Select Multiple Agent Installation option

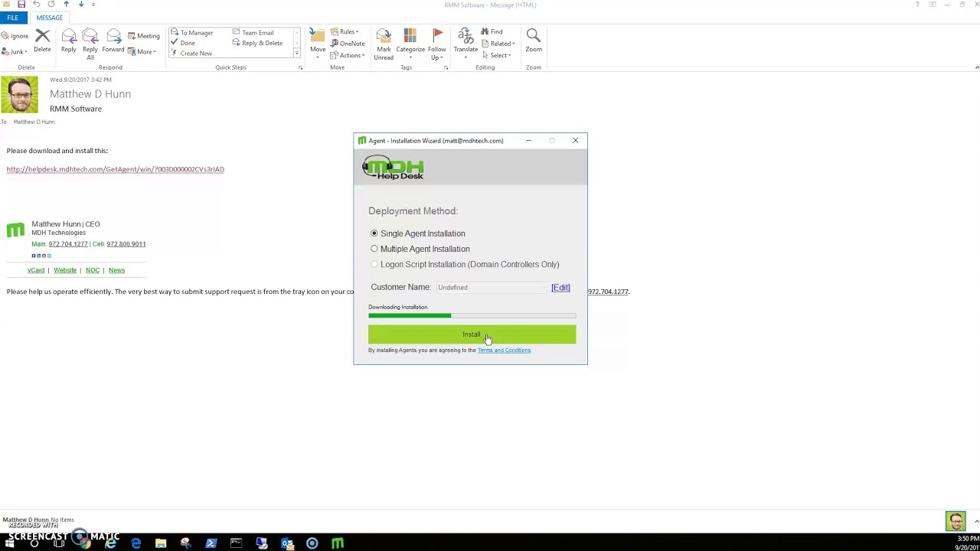[420, 249]
